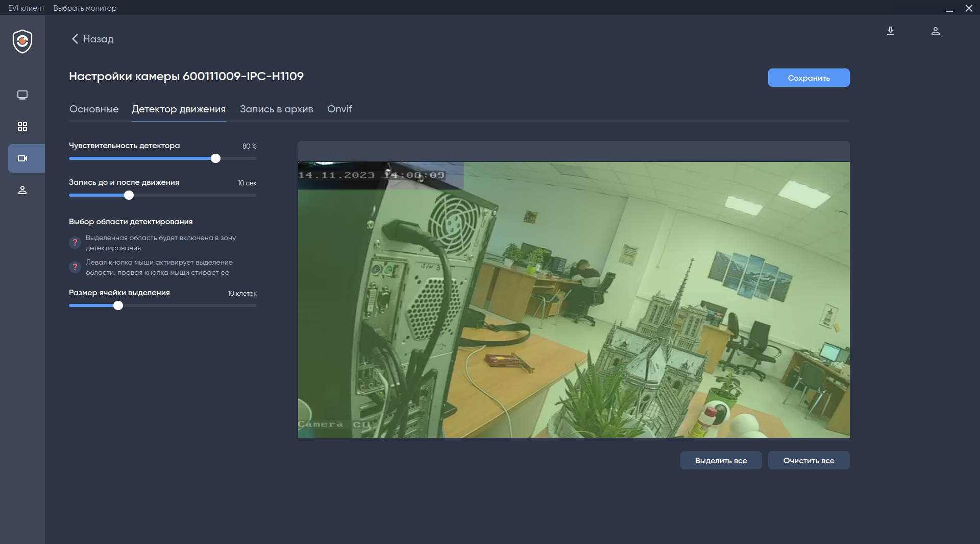Open the Выбрать монитор menu
The image size is (980, 544).
tap(85, 8)
